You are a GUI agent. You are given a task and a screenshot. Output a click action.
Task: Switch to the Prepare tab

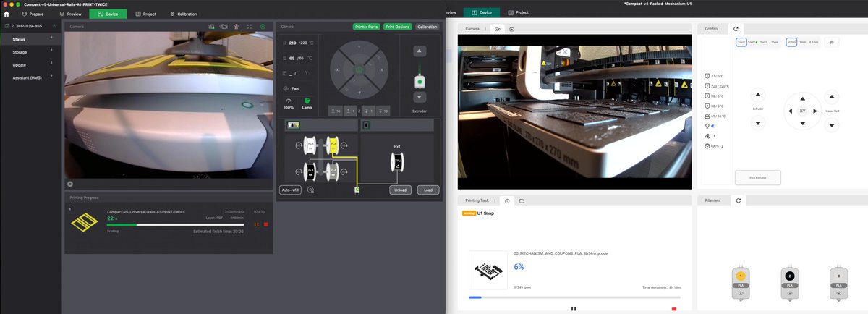pos(32,14)
